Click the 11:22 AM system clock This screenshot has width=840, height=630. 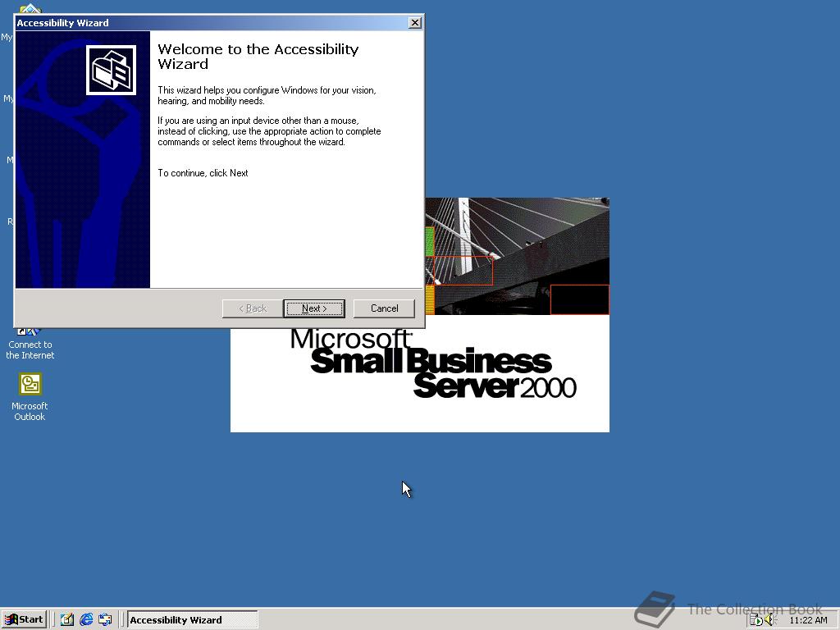point(808,620)
